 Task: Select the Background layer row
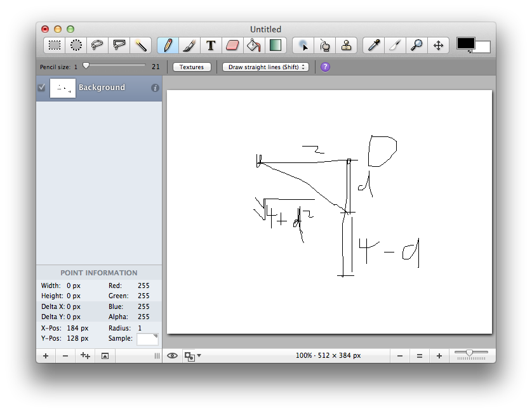tap(99, 88)
